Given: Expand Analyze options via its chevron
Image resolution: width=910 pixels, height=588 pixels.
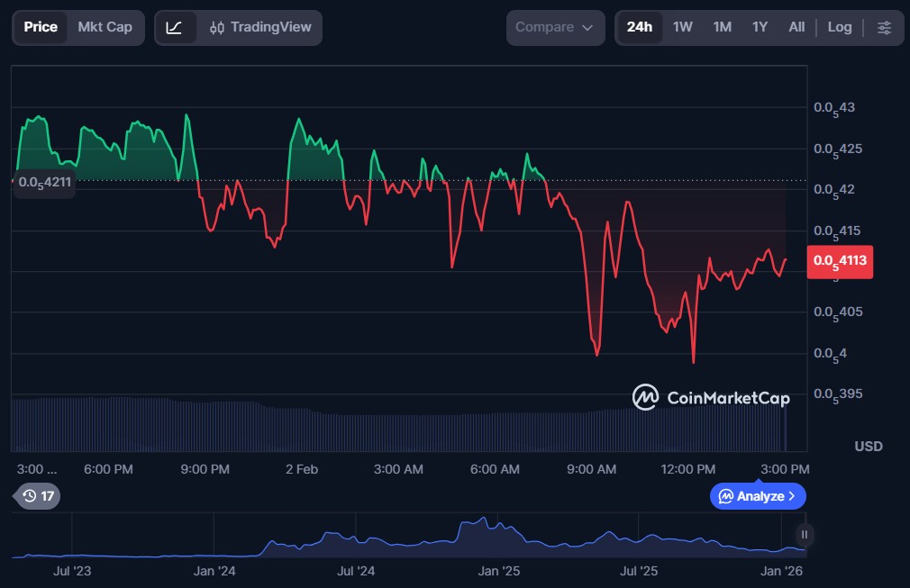Looking at the screenshot, I should tap(792, 496).
